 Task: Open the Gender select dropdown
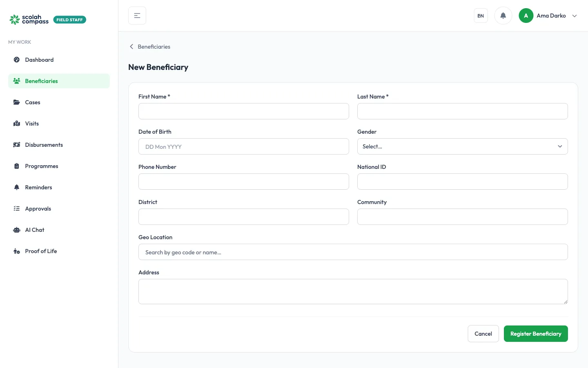click(462, 146)
